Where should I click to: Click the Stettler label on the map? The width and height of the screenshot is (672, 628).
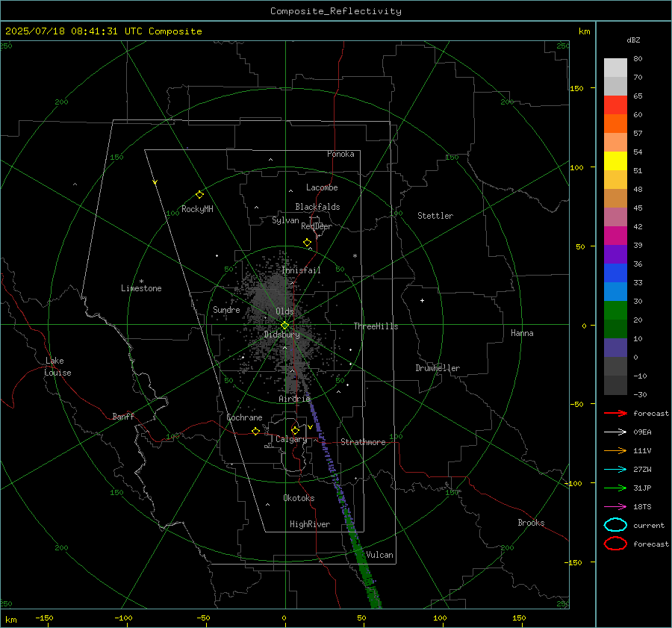click(x=435, y=216)
